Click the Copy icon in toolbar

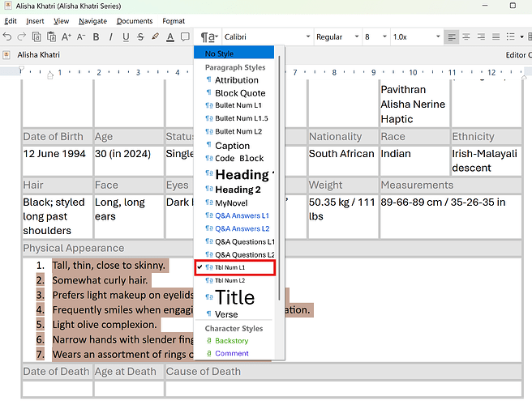click(x=36, y=36)
